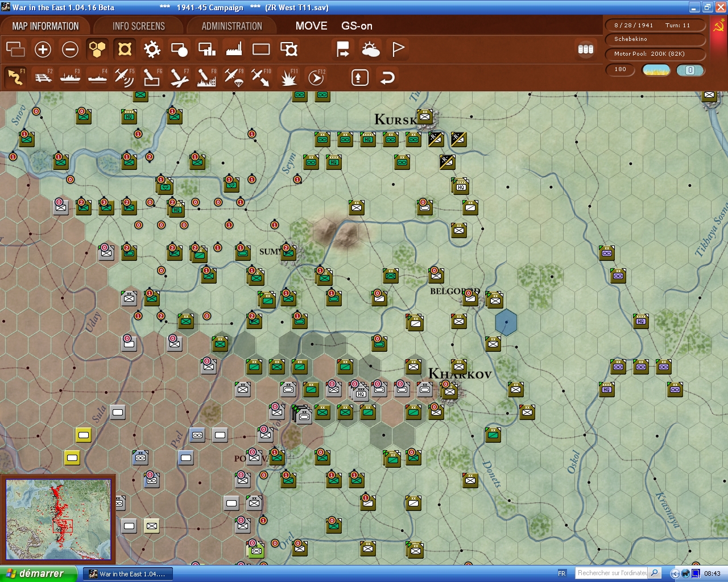Click the Belgorod town label
The image size is (728, 582).
[x=455, y=291]
